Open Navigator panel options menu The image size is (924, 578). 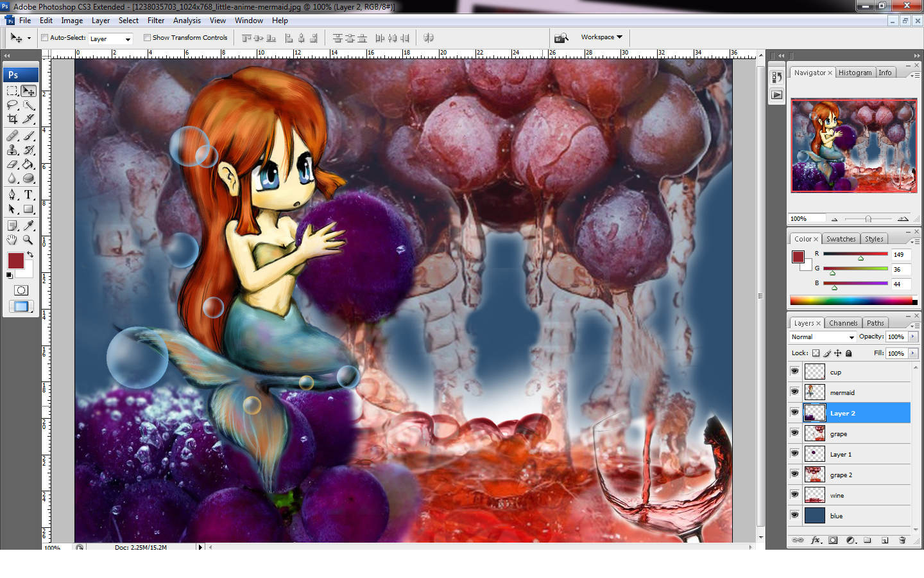coord(914,75)
